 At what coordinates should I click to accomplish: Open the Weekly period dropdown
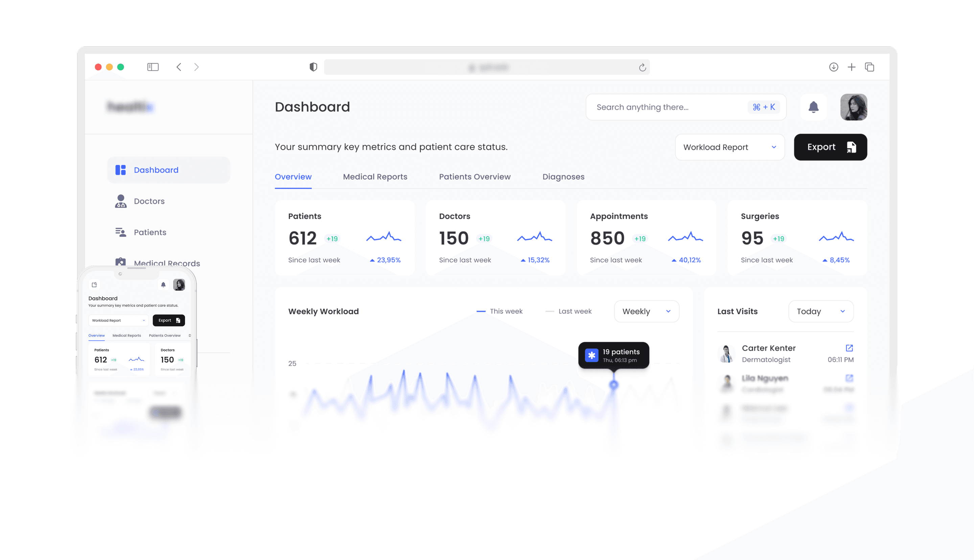646,311
